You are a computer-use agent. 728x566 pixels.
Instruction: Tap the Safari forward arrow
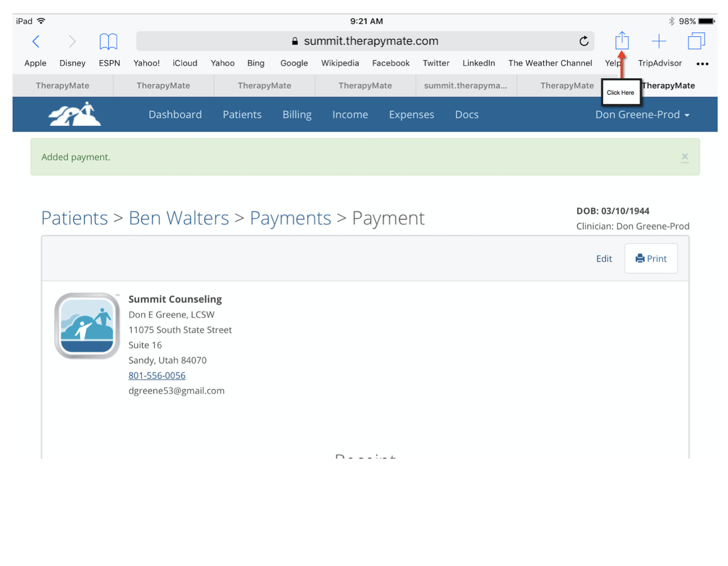(72, 41)
